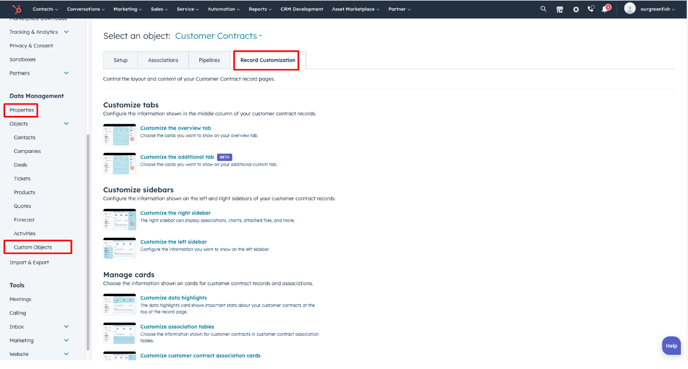Click the right sidebar thumbnail image
The image size is (688, 369).
point(119,219)
